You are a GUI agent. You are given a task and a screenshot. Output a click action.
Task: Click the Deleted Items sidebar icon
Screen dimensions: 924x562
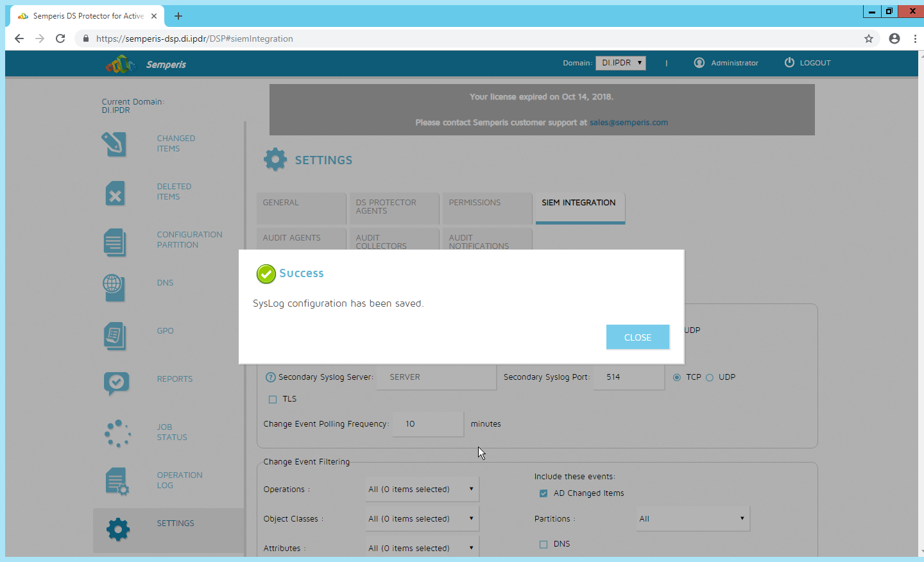point(115,193)
